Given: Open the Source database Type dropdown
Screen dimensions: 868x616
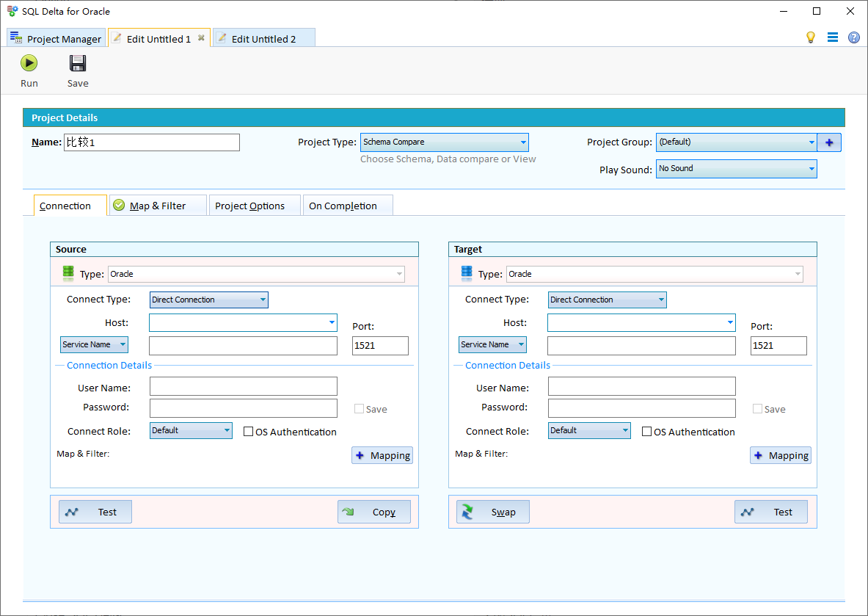Looking at the screenshot, I should pos(256,274).
